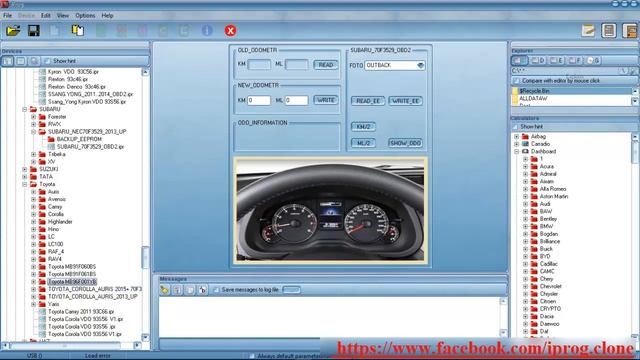Expand the Forester folder

tap(34, 117)
